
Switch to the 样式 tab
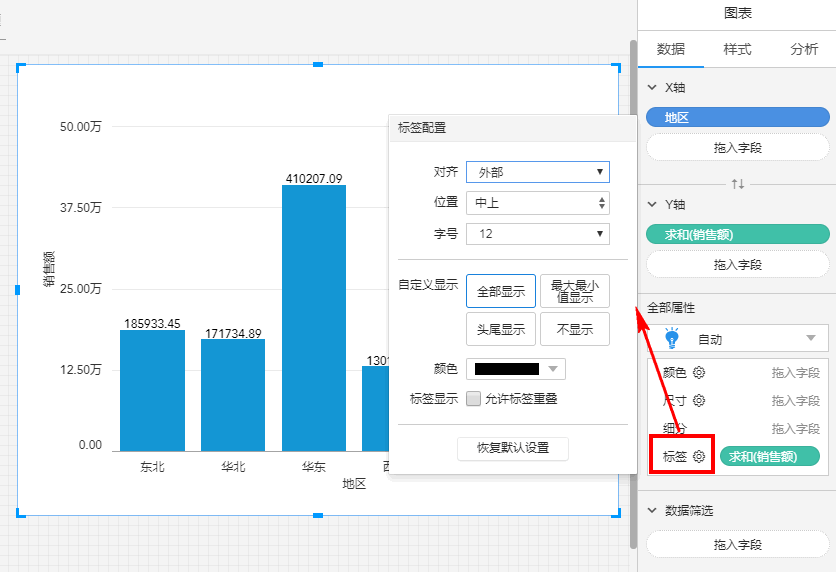tap(737, 49)
